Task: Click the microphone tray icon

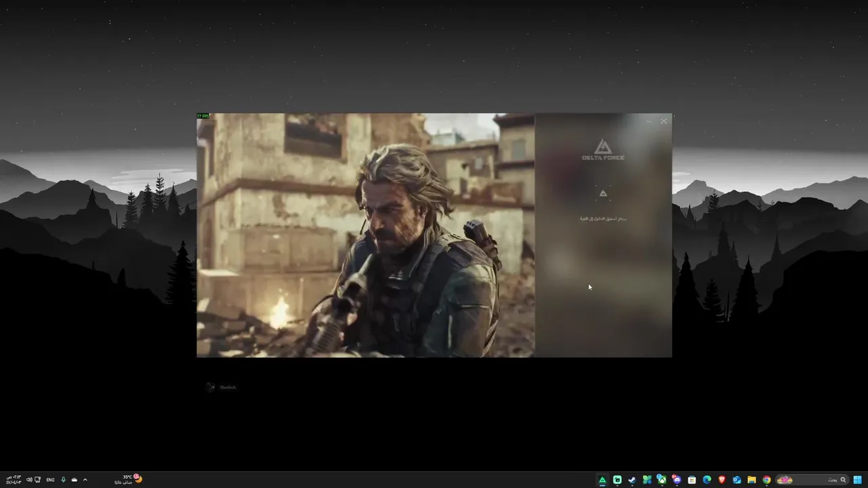Action: point(63,480)
